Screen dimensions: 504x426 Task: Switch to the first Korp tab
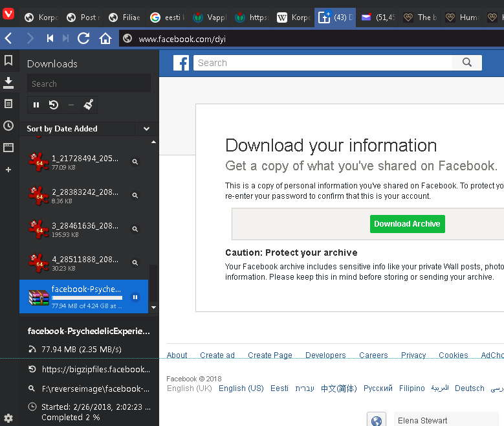41,17
